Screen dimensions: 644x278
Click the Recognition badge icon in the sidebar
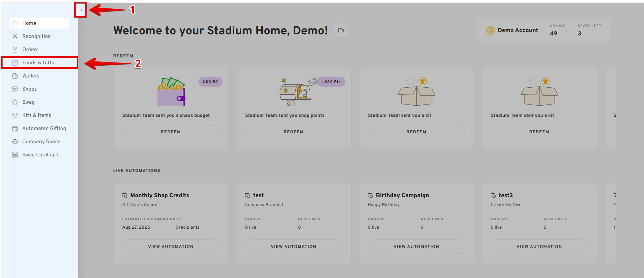[15, 37]
